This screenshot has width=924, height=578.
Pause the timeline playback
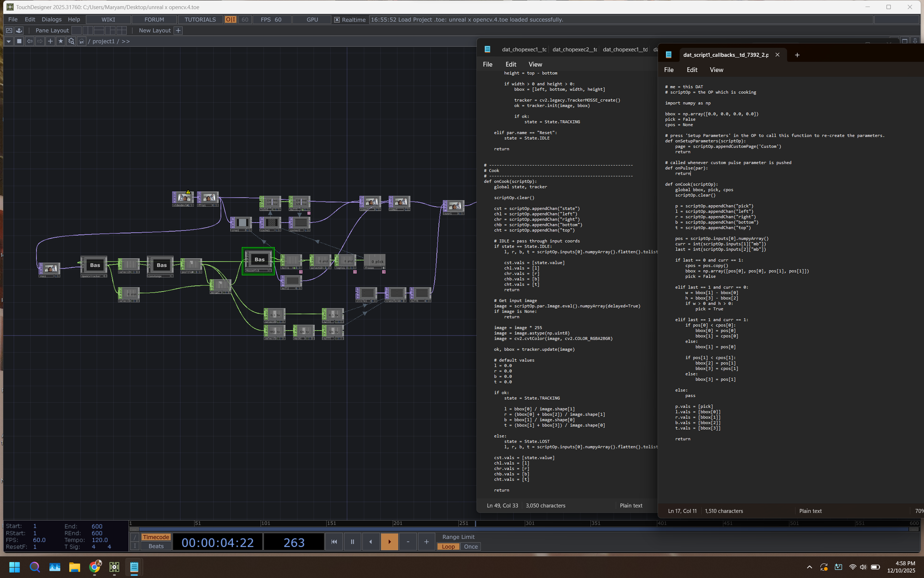click(x=352, y=542)
